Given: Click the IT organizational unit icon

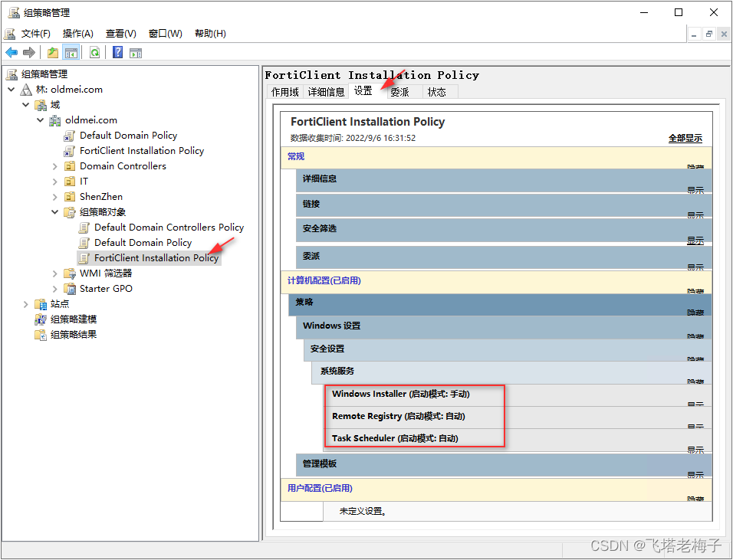Looking at the screenshot, I should pyautogui.click(x=70, y=182).
